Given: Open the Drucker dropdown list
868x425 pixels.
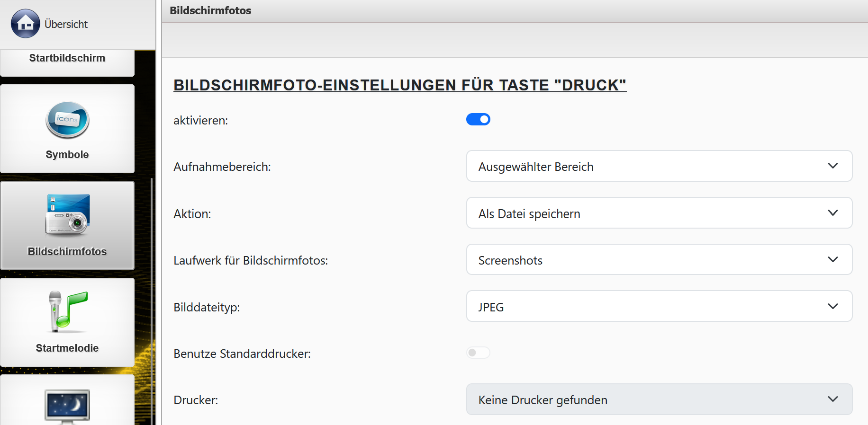Looking at the screenshot, I should 659,399.
